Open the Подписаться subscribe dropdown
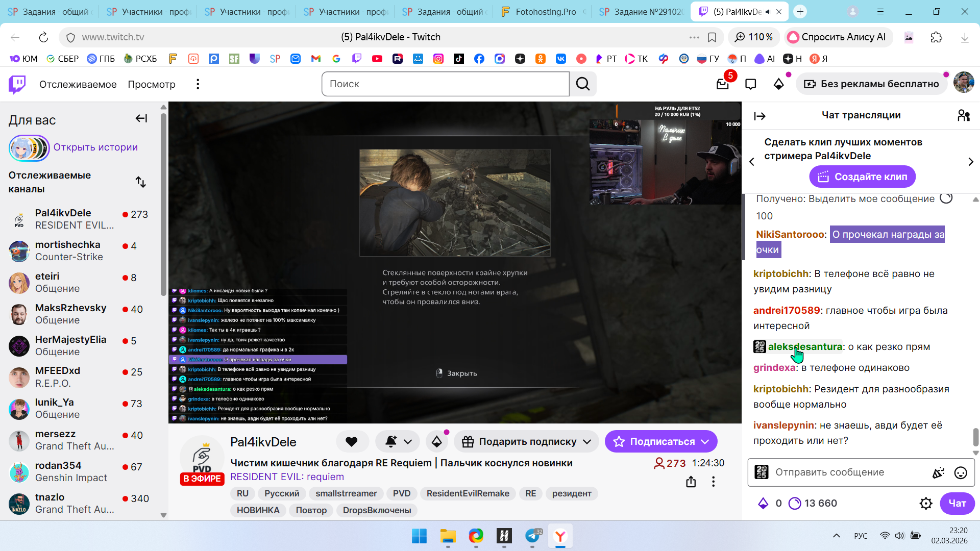Screen dimensions: 980x551 coord(705,442)
